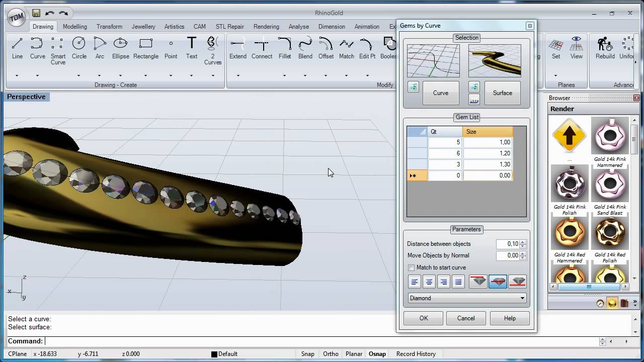Expand the Line tool options arrow
Image resolution: width=644 pixels, height=362 pixels.
coord(17,76)
